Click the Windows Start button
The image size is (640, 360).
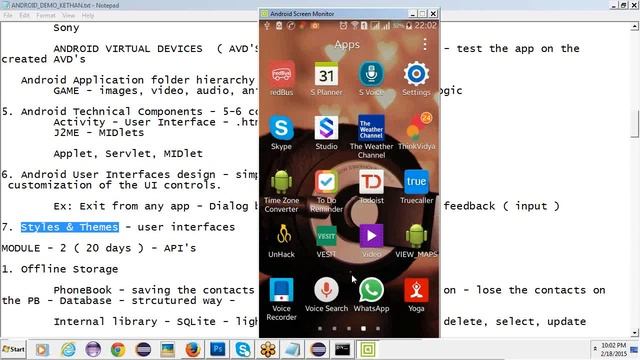pyautogui.click(x=13, y=349)
